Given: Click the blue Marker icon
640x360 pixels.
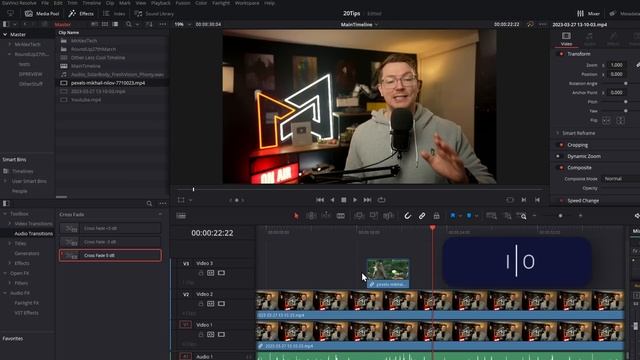Looking at the screenshot, I should (x=469, y=216).
